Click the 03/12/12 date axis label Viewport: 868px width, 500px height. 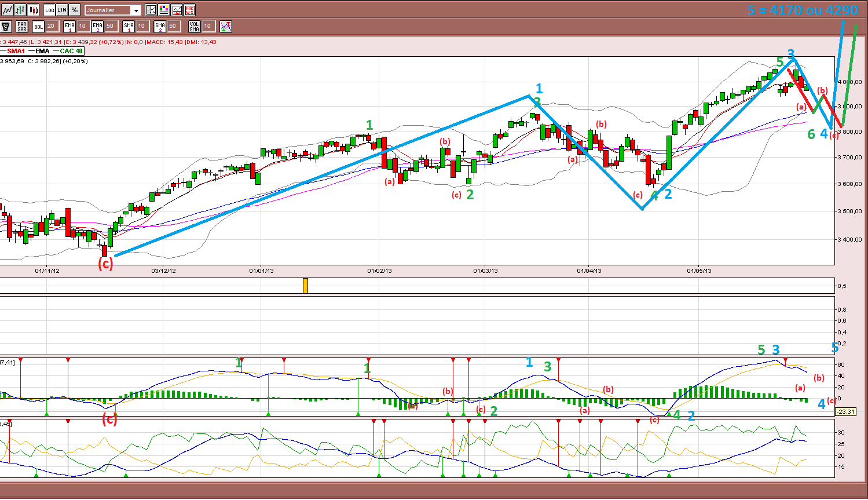pyautogui.click(x=163, y=271)
